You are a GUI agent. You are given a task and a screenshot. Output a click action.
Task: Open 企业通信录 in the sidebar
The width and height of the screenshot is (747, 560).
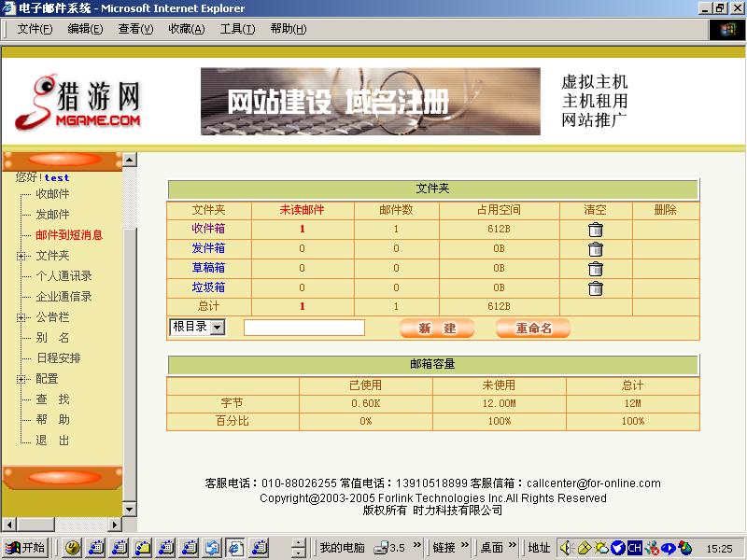coord(63,296)
